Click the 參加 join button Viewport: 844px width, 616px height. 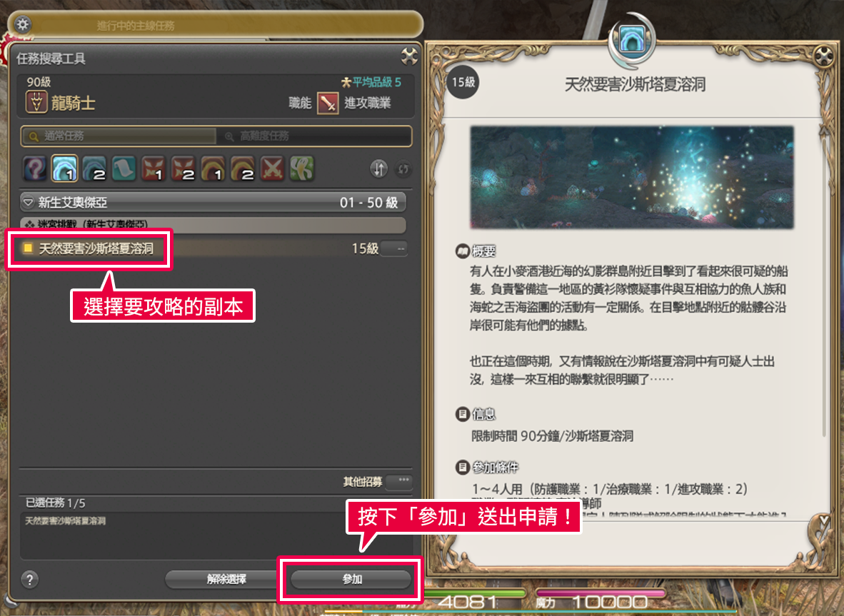coord(351,580)
